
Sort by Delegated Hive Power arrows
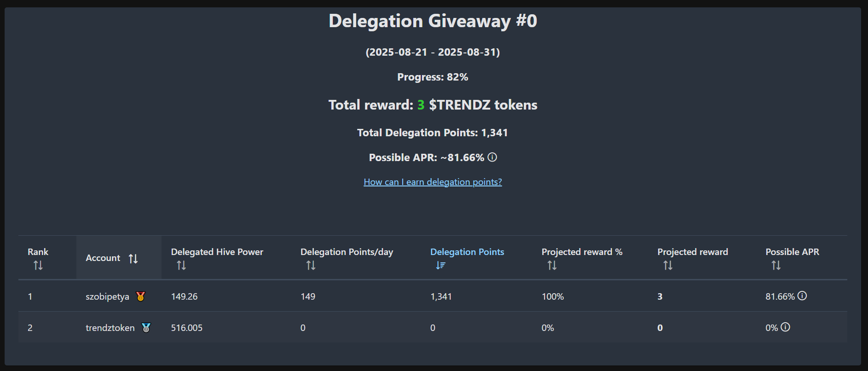point(181,266)
